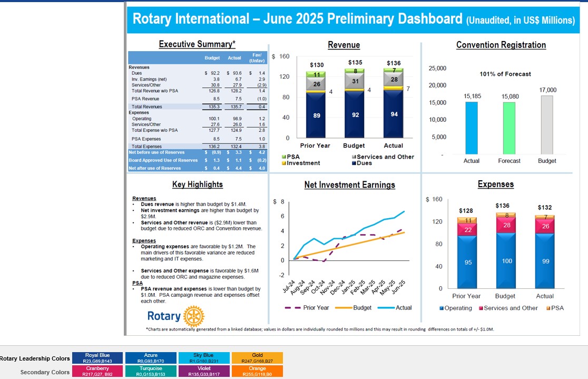Image resolution: width=588 pixels, height=379 pixels.
Task: Click the Actual bar's 99 Operating segment
Action: click(x=545, y=261)
